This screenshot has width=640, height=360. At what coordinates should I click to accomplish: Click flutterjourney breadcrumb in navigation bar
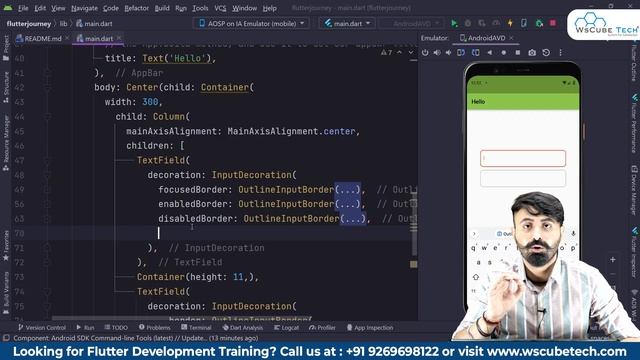tap(29, 24)
